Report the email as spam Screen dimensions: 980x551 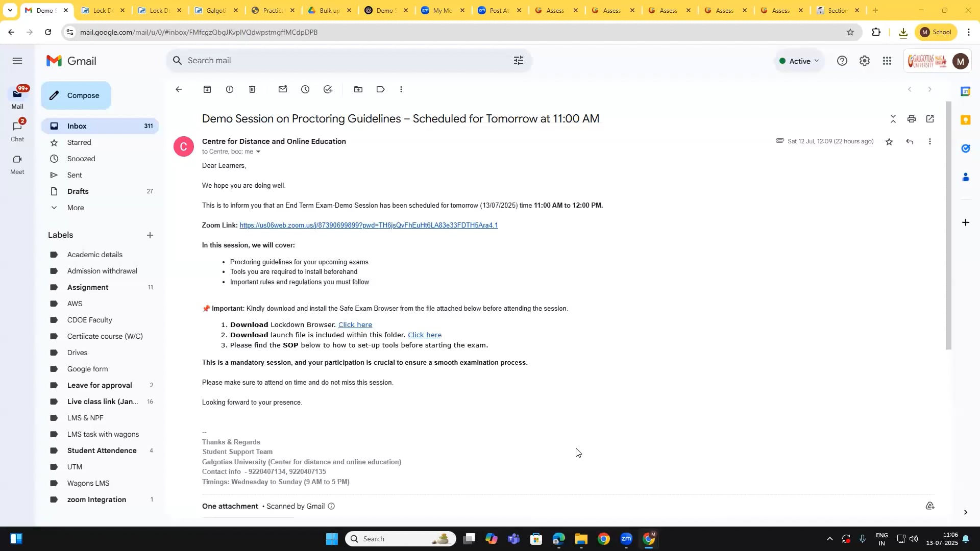pos(229,89)
